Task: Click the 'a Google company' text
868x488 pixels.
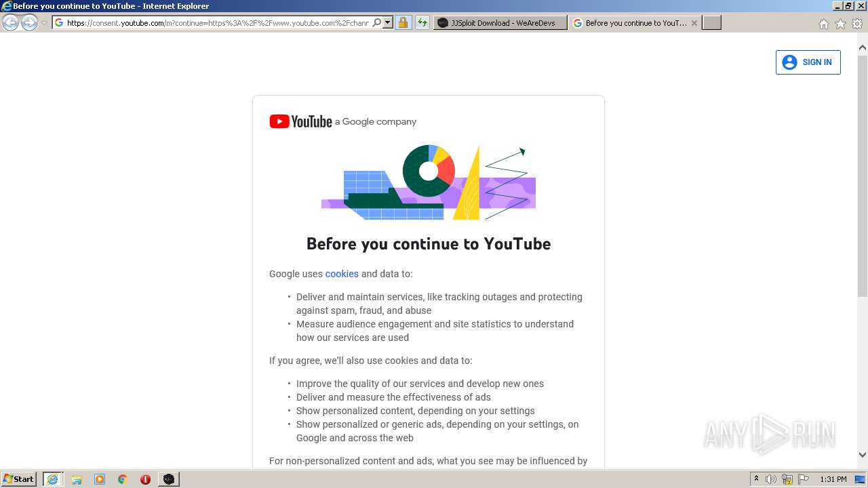Action: pyautogui.click(x=376, y=122)
